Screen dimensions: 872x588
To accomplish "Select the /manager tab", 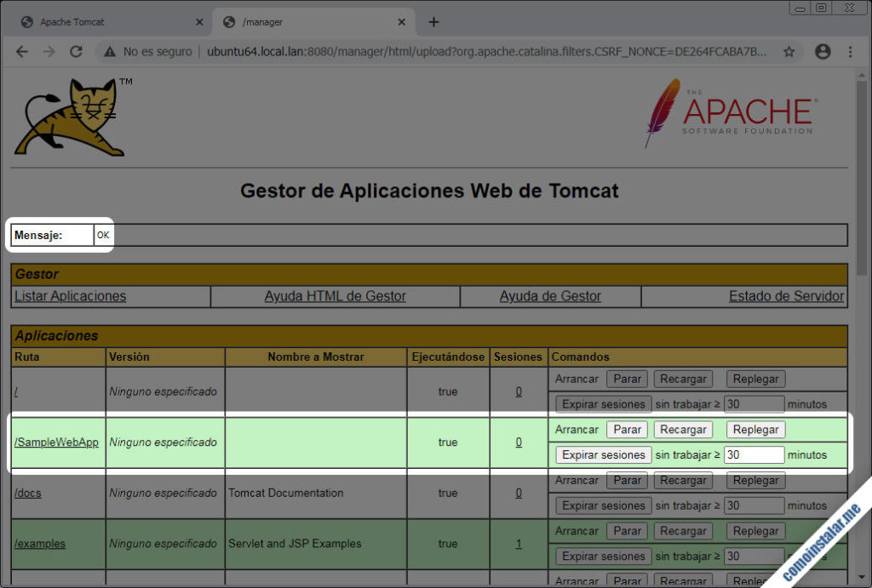I will click(x=314, y=22).
